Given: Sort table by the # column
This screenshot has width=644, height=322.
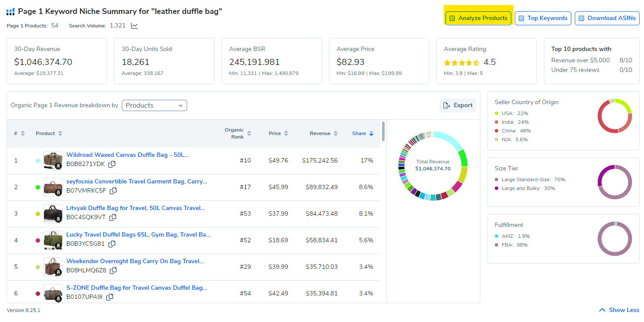Looking at the screenshot, I should pyautogui.click(x=19, y=133).
